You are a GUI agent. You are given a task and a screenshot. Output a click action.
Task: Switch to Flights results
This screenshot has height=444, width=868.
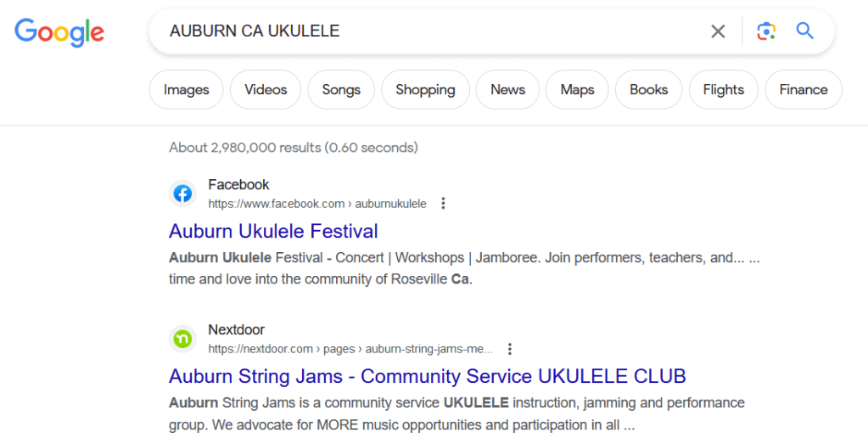click(x=723, y=90)
